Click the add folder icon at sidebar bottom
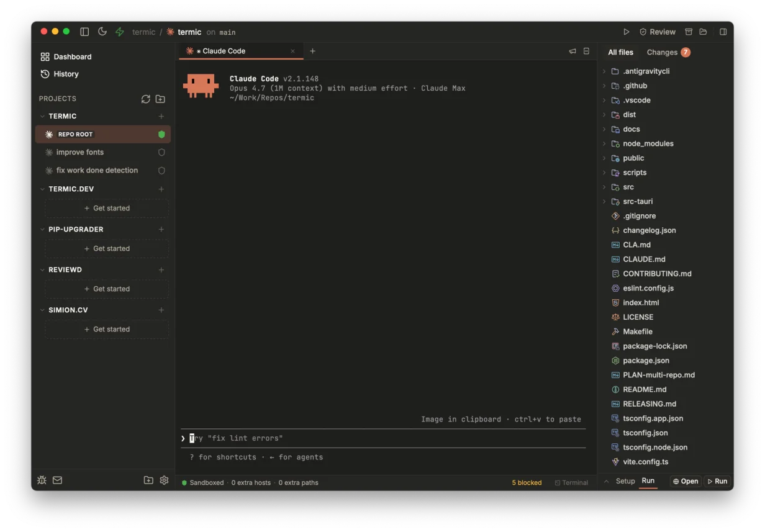 coord(148,480)
